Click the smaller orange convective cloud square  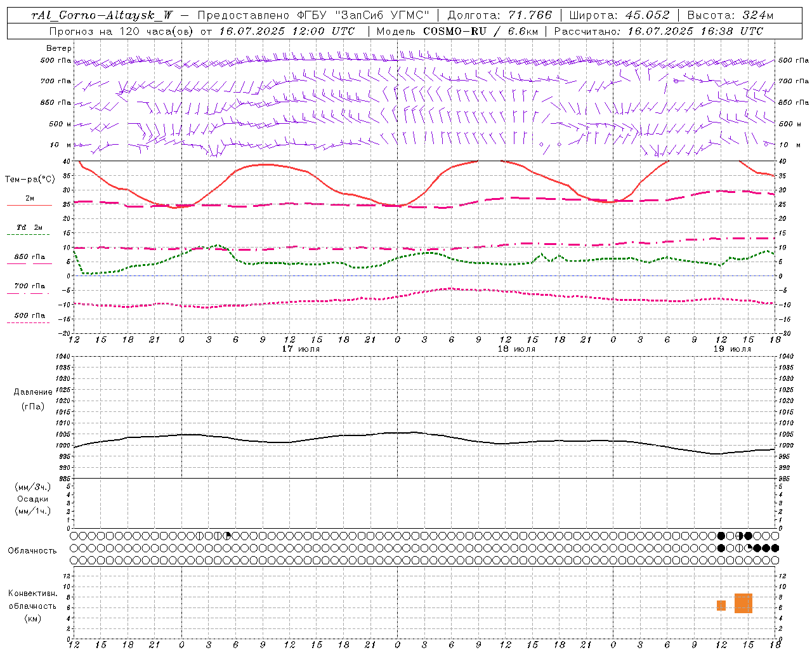(721, 606)
